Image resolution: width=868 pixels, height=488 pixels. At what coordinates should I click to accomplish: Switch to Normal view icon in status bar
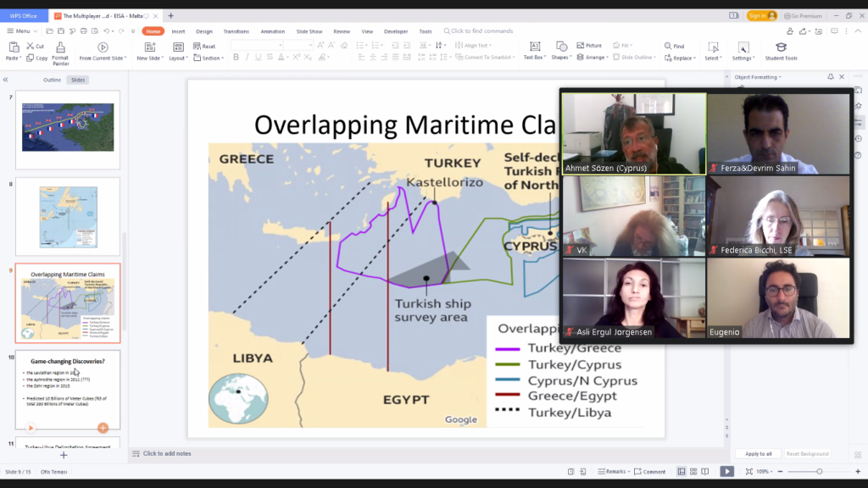click(682, 471)
